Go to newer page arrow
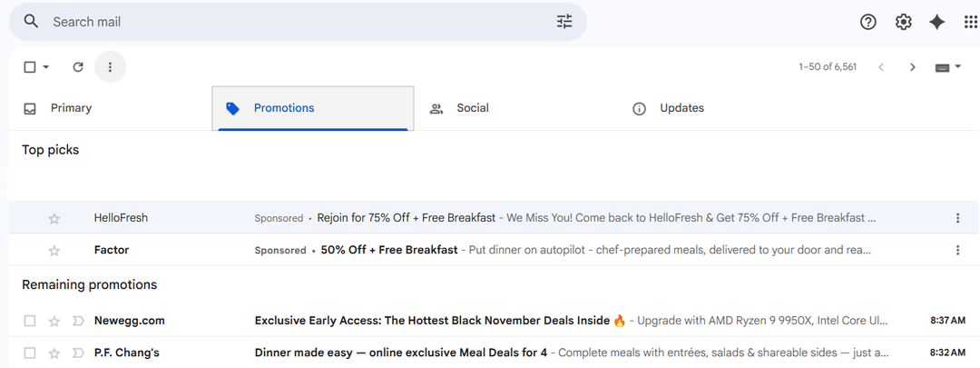Viewport: 980px width, 368px height. (x=880, y=67)
